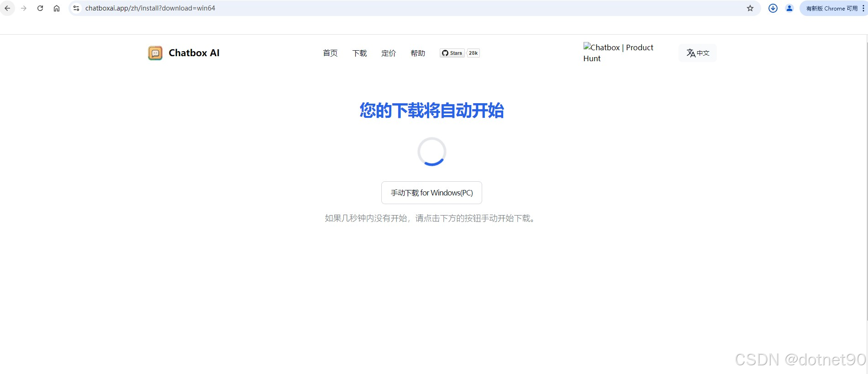Click the 28k star count badge
Viewport: 868px width, 374px height.
pyautogui.click(x=473, y=53)
